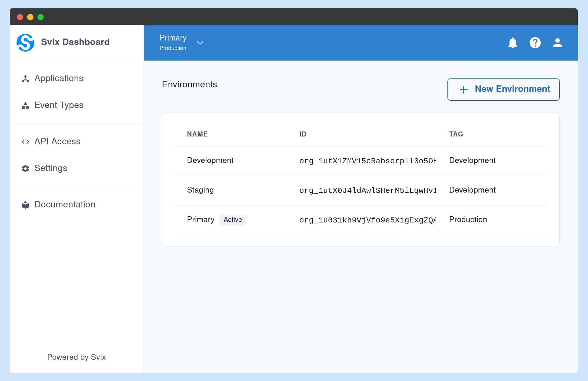Click the Svix logo icon
588x381 pixels.
click(25, 42)
